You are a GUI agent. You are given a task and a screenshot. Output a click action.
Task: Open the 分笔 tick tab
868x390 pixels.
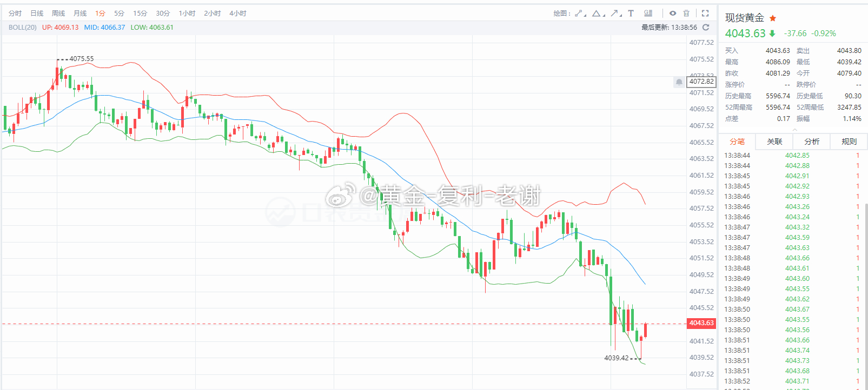[737, 142]
